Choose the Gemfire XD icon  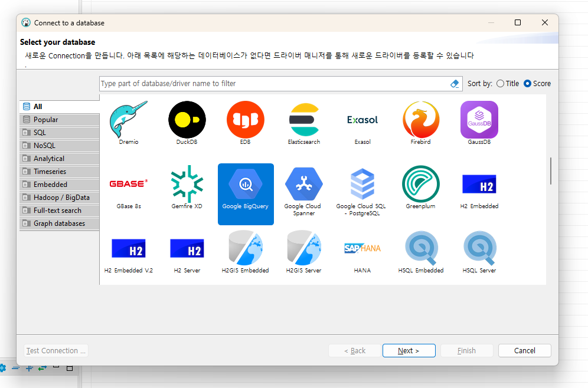coord(187,184)
